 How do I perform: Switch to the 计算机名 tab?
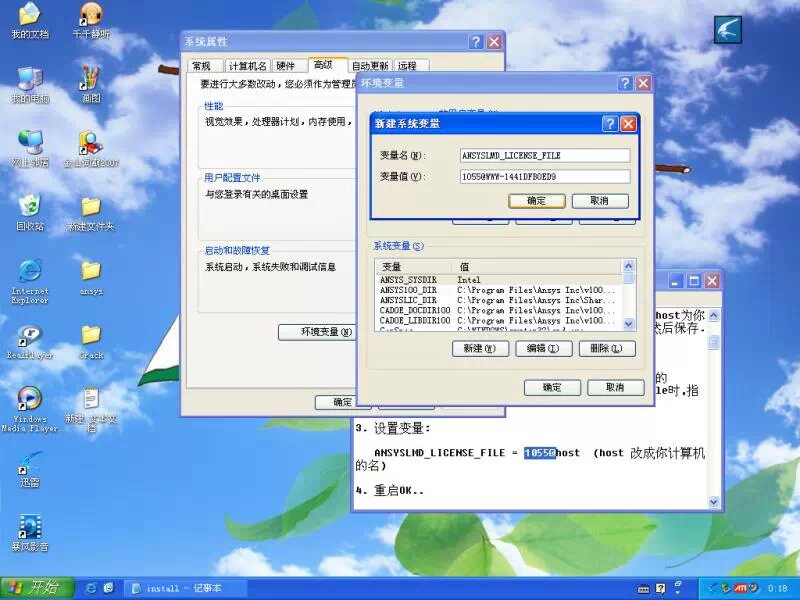coord(243,66)
